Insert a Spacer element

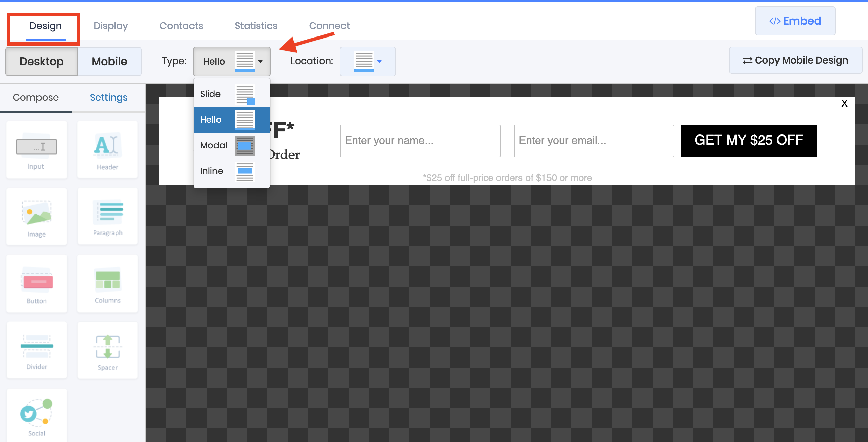click(x=107, y=350)
